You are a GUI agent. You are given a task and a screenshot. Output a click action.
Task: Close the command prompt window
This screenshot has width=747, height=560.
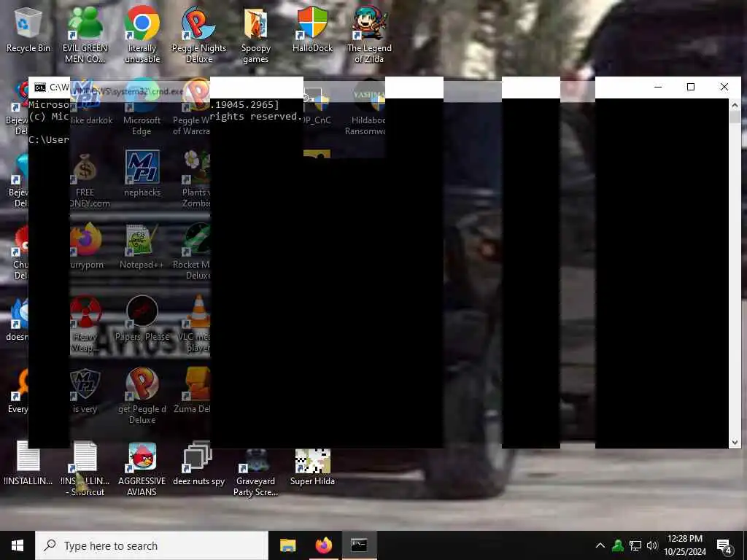(x=724, y=87)
